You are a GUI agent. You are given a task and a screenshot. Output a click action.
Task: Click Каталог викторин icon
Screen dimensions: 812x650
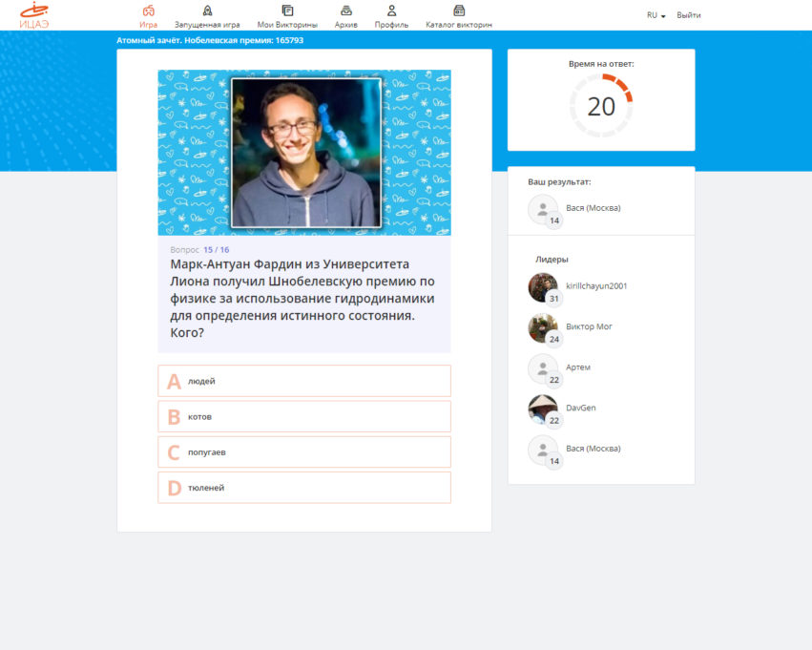459,10
